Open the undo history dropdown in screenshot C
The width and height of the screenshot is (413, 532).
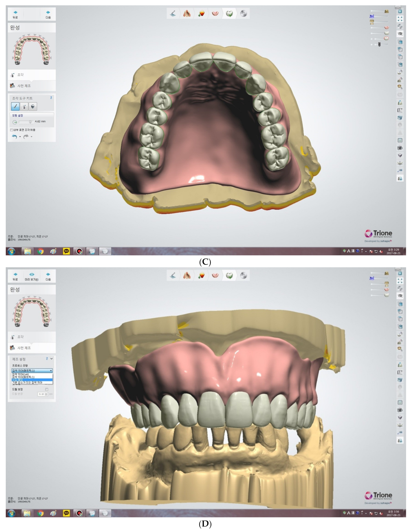20,137
